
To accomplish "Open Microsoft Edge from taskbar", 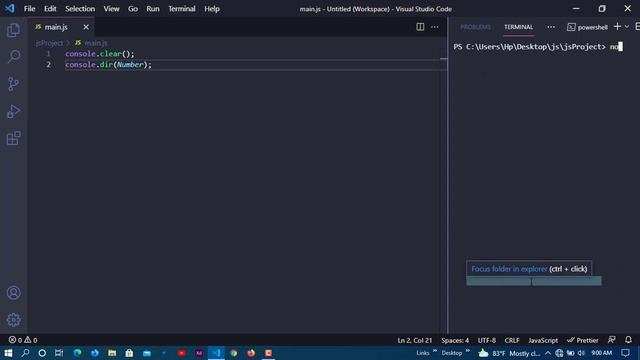I will tap(77, 353).
